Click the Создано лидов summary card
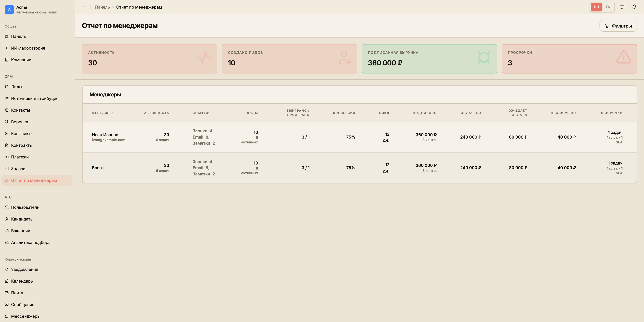This screenshot has height=322, width=644. pyautogui.click(x=289, y=59)
